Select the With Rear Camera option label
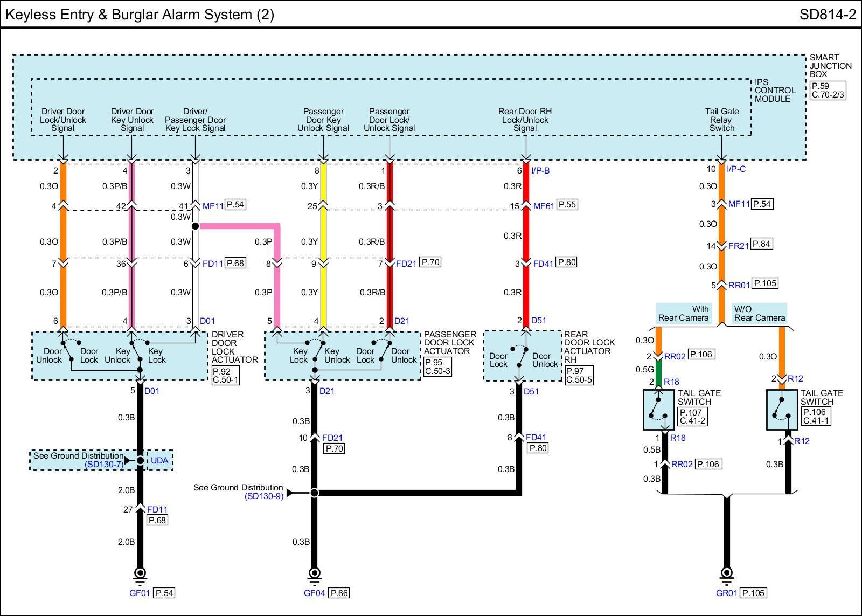The width and height of the screenshot is (862, 616). coord(684,313)
